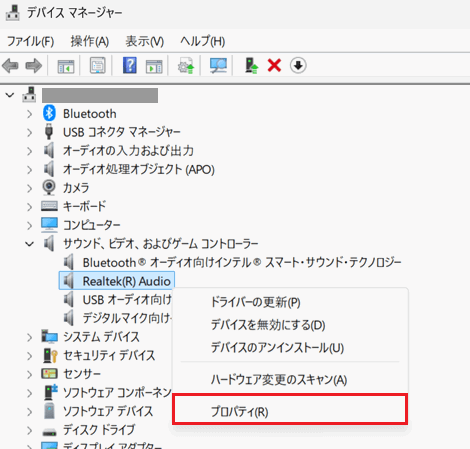Expand オーディオ処理オブジェクト (APO) category
This screenshot has height=449, width=470.
pyautogui.click(x=30, y=170)
